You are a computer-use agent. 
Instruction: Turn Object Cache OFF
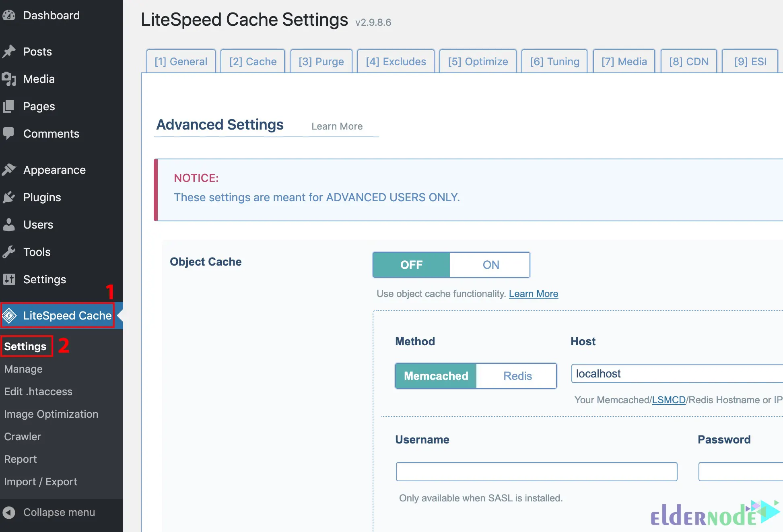(x=411, y=265)
